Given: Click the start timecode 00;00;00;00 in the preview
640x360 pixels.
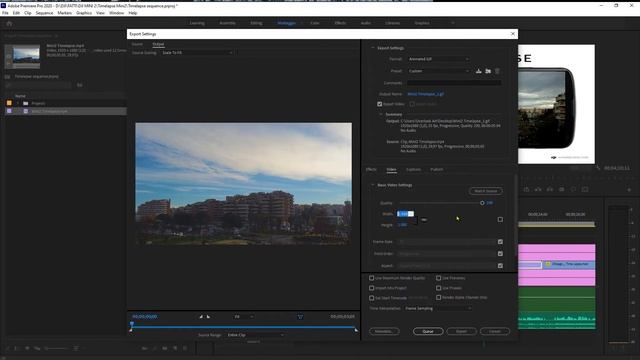Looking at the screenshot, I should (144, 317).
